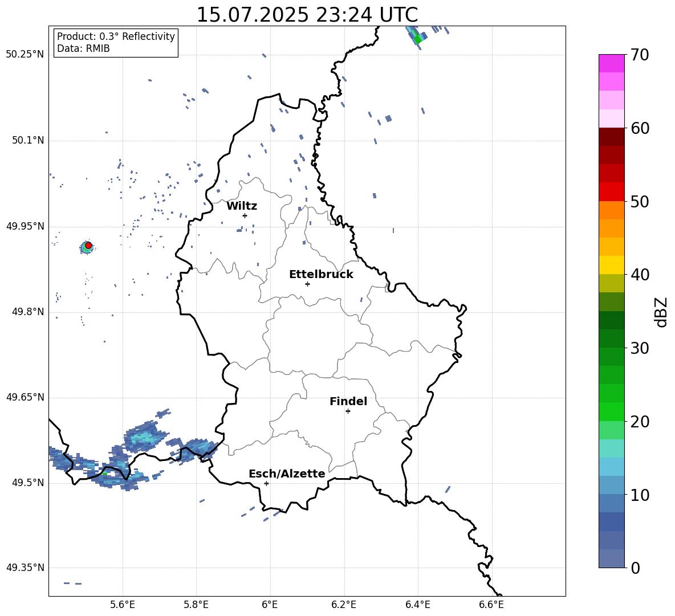
Task: Click the colorbar tick value 70
Action: (640, 55)
